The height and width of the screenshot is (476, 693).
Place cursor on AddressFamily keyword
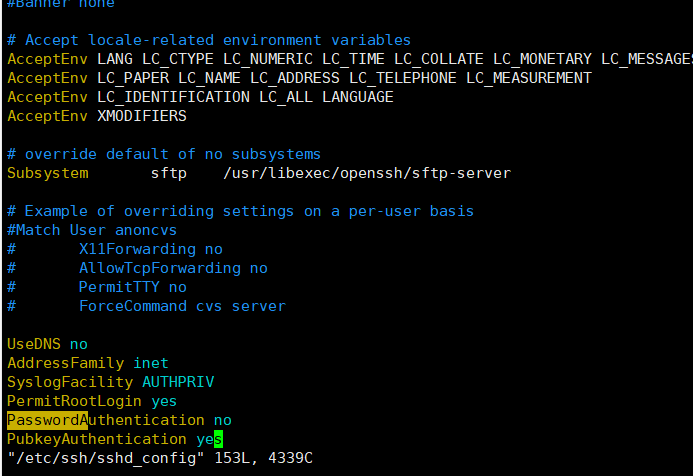pyautogui.click(x=65, y=363)
